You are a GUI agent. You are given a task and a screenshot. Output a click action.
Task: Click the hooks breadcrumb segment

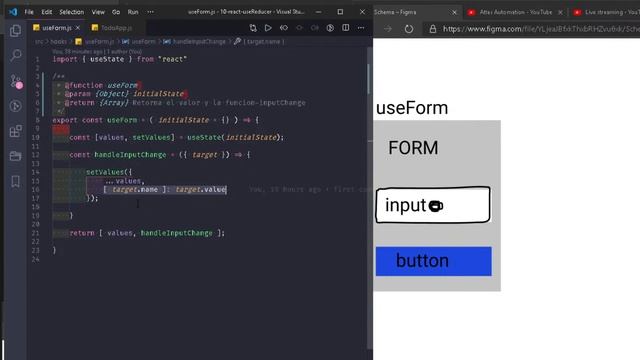click(58, 42)
